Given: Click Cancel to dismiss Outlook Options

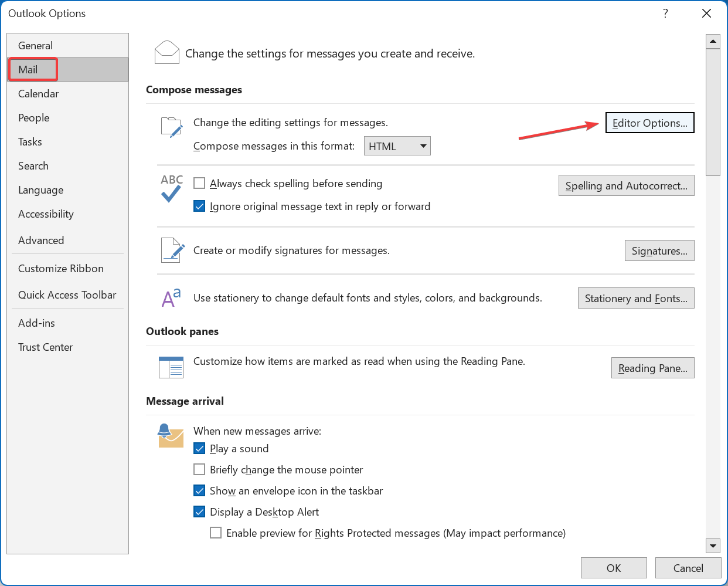Looking at the screenshot, I should coord(688,568).
